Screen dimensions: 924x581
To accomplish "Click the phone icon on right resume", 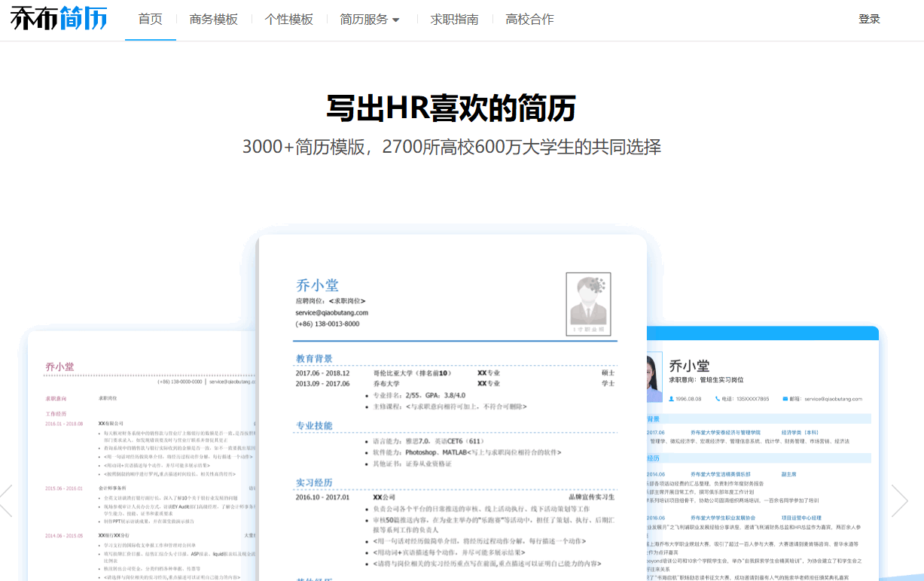I will [x=716, y=399].
